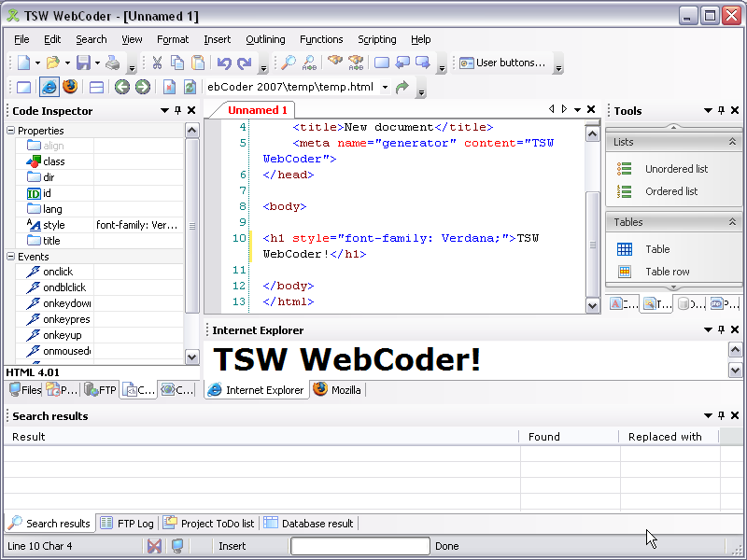Click the next speech bubble icon
747x560 pixels.
(423, 63)
